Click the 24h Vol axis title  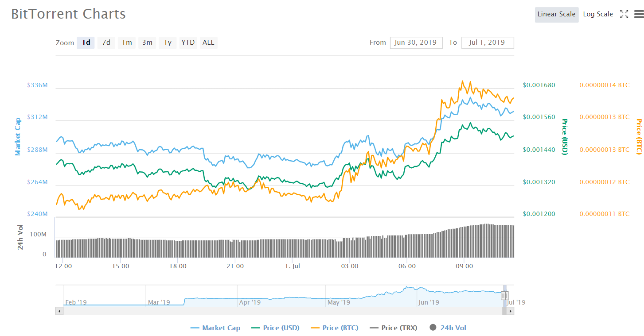20,238
